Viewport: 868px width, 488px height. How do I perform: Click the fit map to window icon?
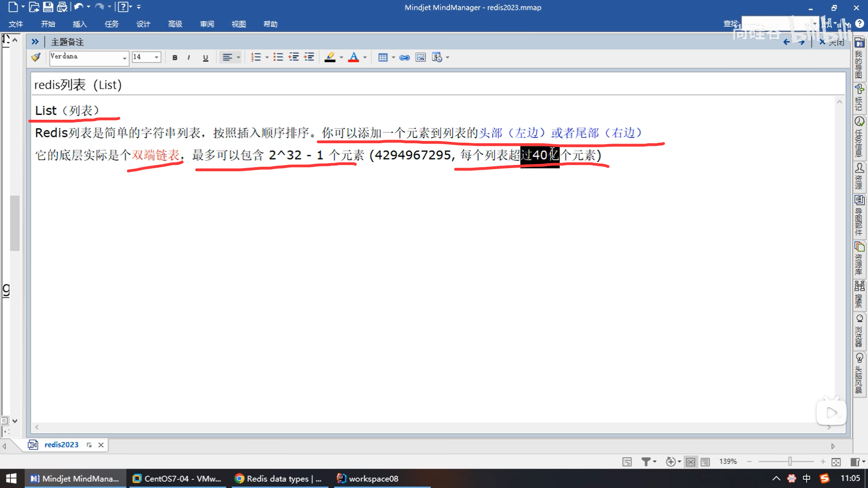pyautogui.click(x=836, y=462)
